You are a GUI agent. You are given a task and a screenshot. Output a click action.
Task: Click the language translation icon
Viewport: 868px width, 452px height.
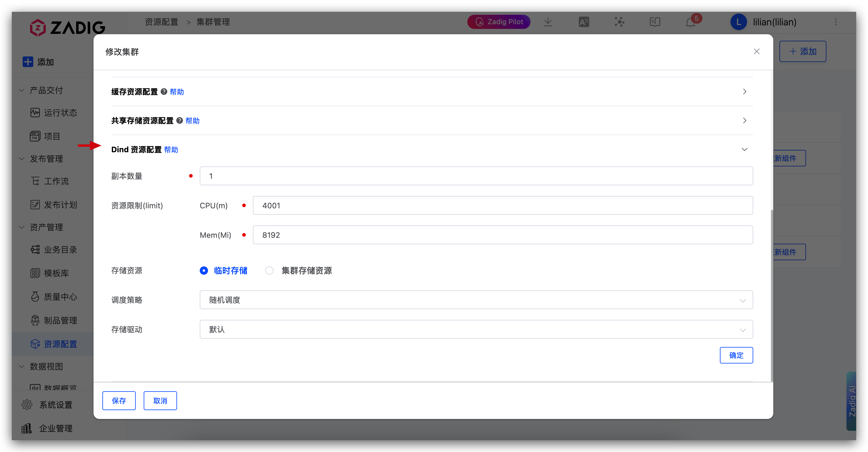point(584,22)
